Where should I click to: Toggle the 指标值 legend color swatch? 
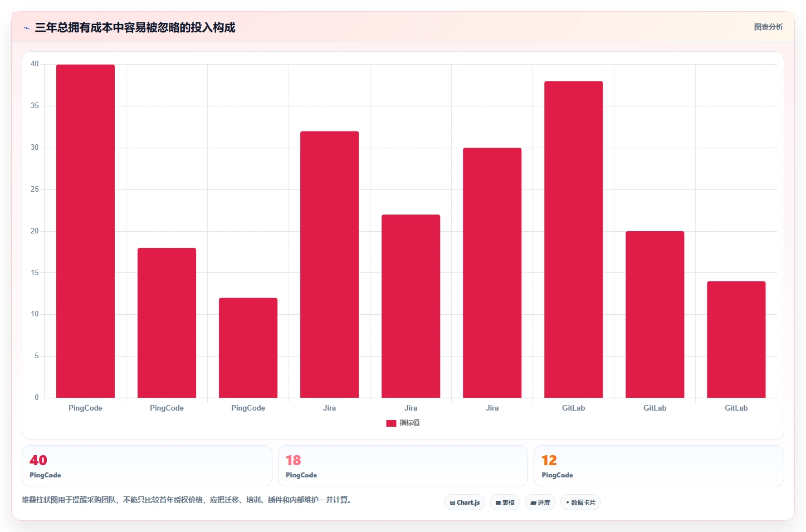391,423
